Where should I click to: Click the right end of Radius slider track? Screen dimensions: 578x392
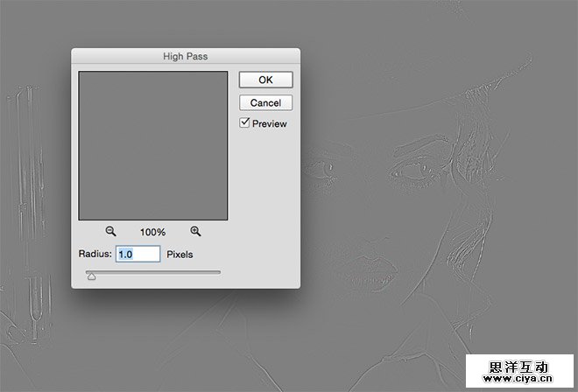pos(220,272)
